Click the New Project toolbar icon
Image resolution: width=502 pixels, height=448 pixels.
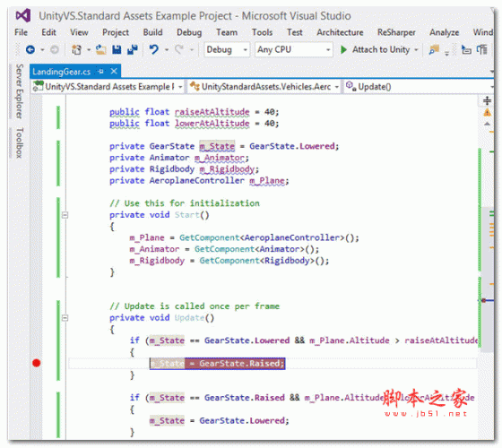pos(76,49)
